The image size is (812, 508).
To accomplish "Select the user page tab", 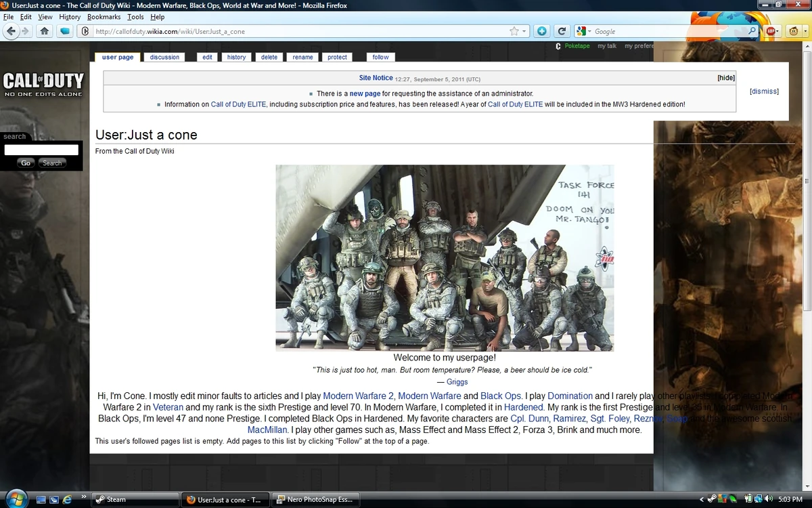I will pyautogui.click(x=118, y=57).
